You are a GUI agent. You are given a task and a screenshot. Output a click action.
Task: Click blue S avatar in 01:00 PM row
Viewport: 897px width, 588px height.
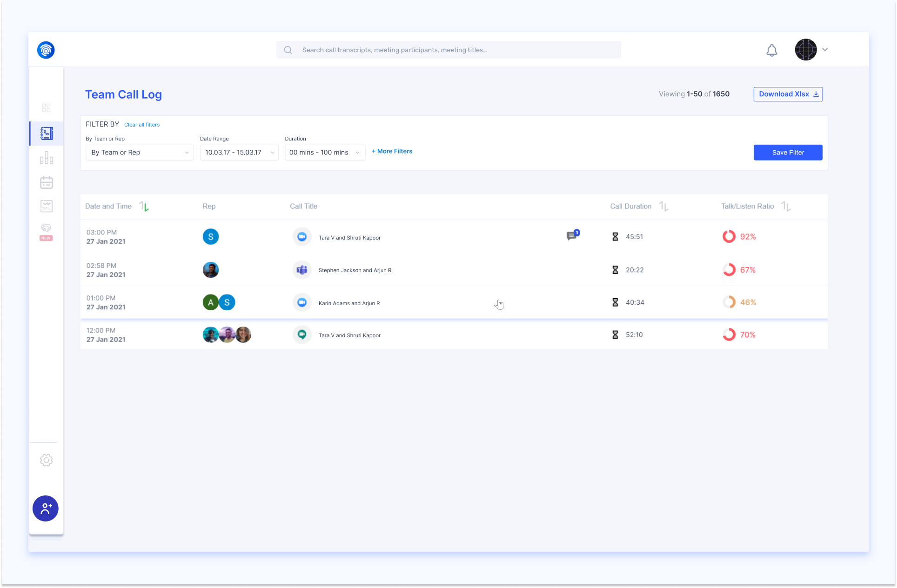pyautogui.click(x=227, y=302)
